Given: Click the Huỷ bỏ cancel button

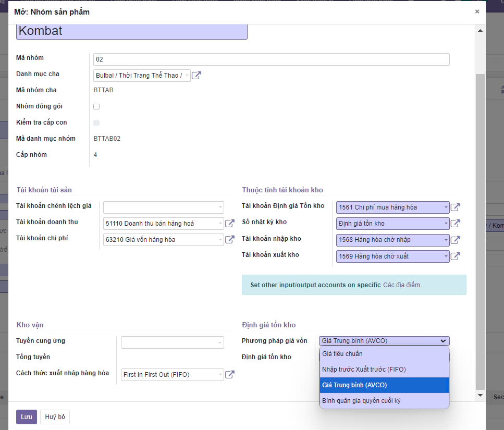Looking at the screenshot, I should (55, 417).
